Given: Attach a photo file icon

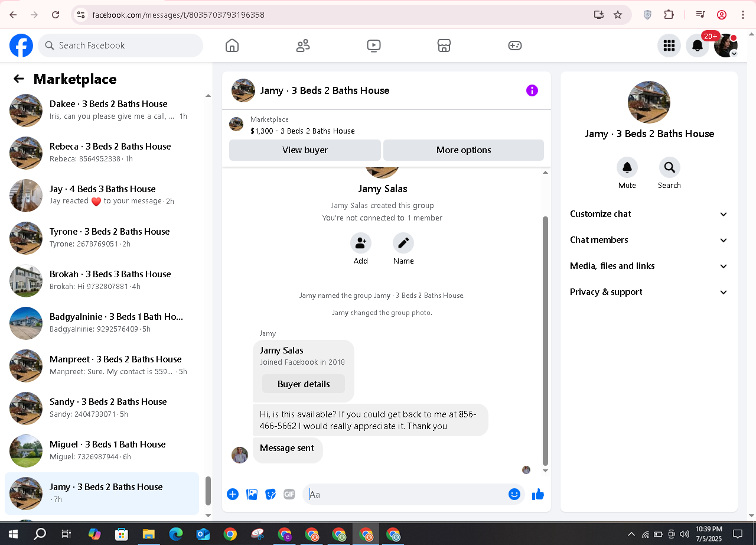Looking at the screenshot, I should [252, 494].
